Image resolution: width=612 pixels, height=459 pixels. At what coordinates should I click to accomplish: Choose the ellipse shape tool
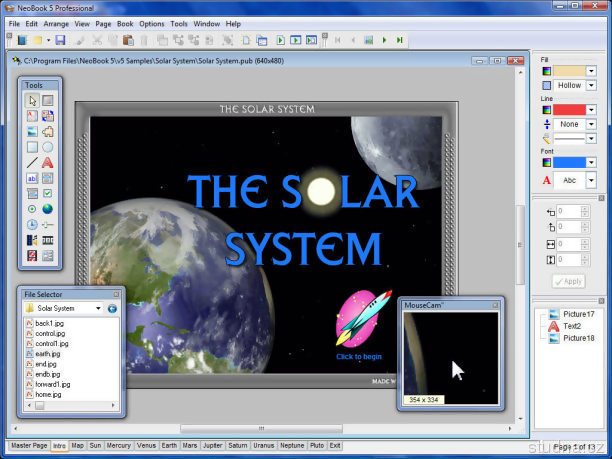click(48, 147)
